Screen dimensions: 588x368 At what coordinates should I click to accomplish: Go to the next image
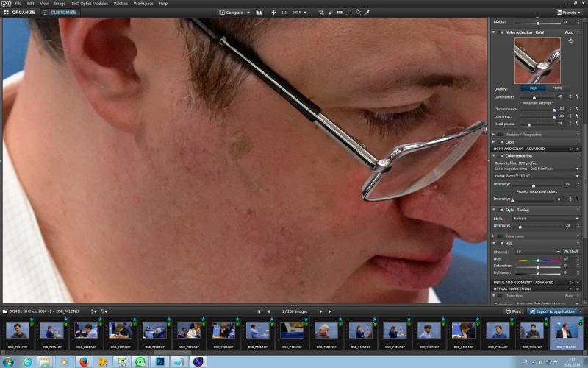click(320, 311)
